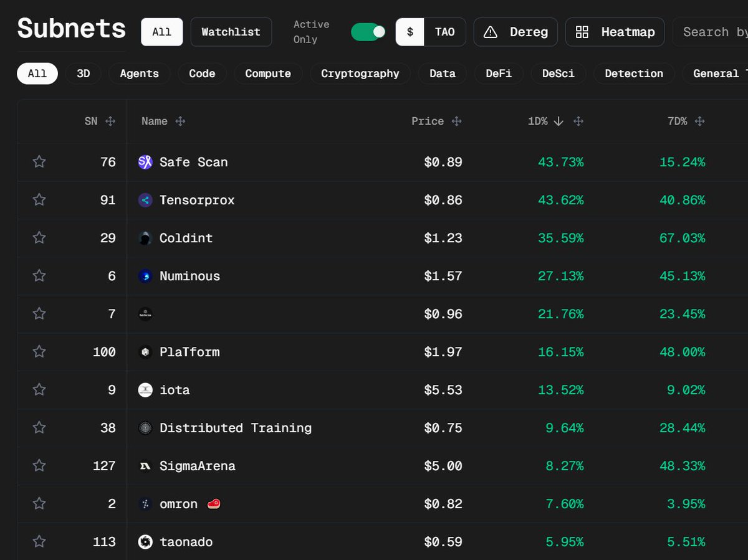This screenshot has height=560, width=748.
Task: Click the omron logo icon
Action: point(145,504)
